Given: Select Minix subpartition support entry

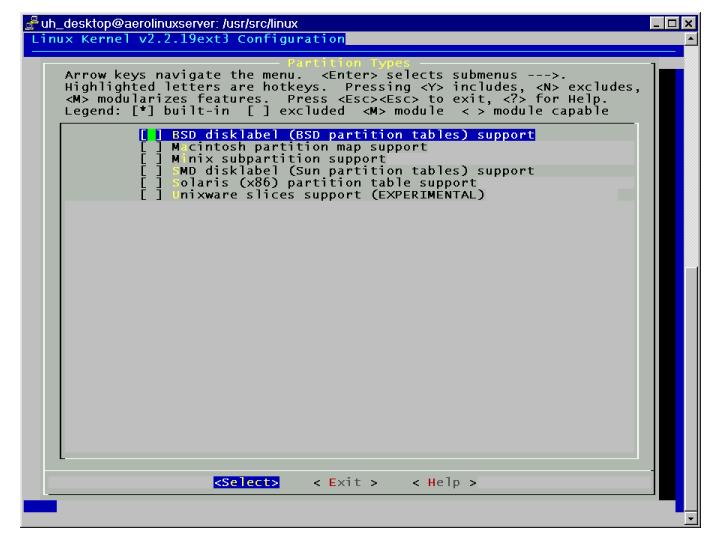Looking at the screenshot, I should click(279, 159).
